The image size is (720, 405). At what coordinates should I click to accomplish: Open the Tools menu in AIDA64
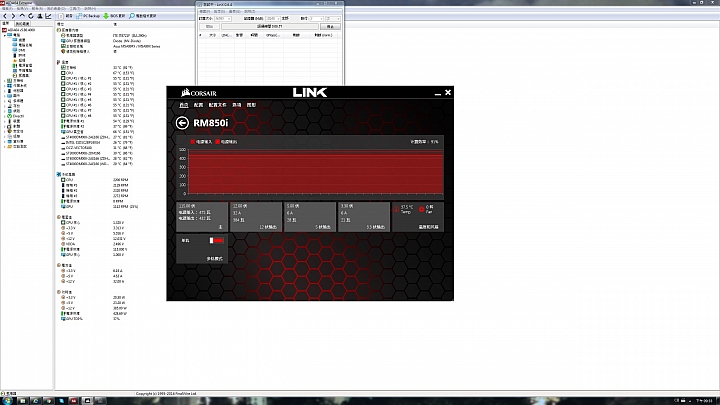[75, 9]
